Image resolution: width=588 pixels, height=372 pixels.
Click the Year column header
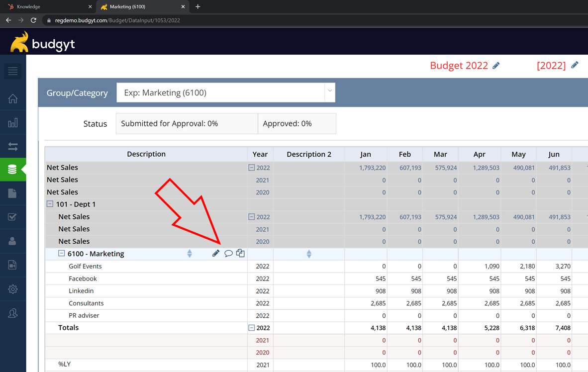260,154
